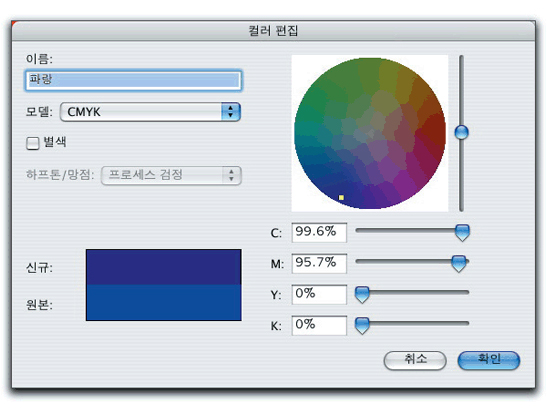Viewport: 548px width, 409px height.
Task: Open the 하프톤/망점 프로세스 검정 dropdown
Action: click(171, 175)
